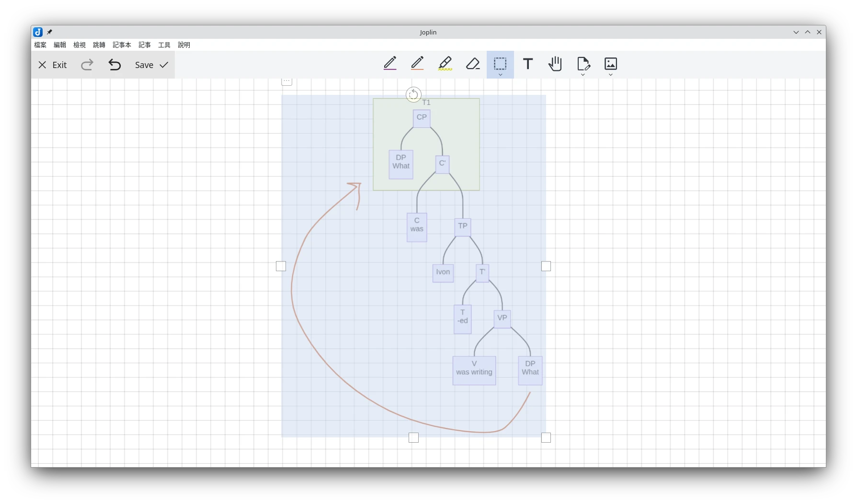Open the 工具 menu
The width and height of the screenshot is (857, 504).
164,45
